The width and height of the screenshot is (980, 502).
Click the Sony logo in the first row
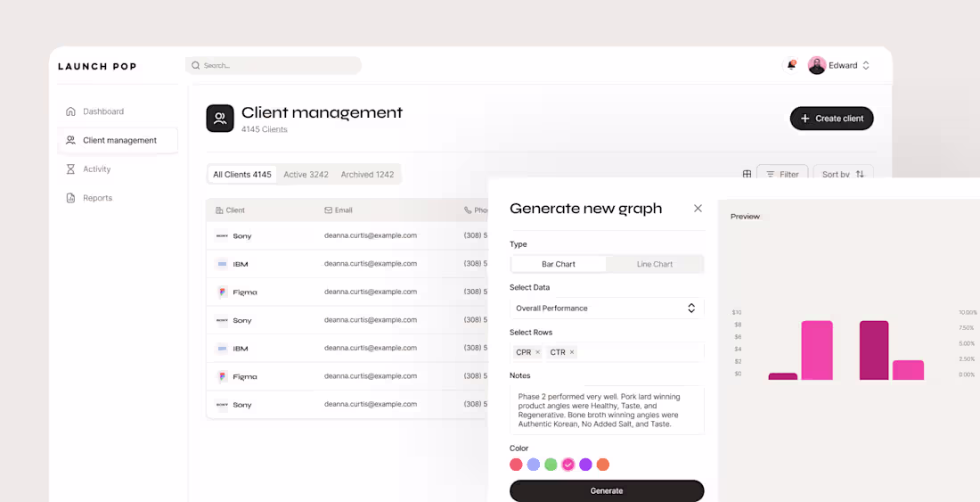(222, 235)
